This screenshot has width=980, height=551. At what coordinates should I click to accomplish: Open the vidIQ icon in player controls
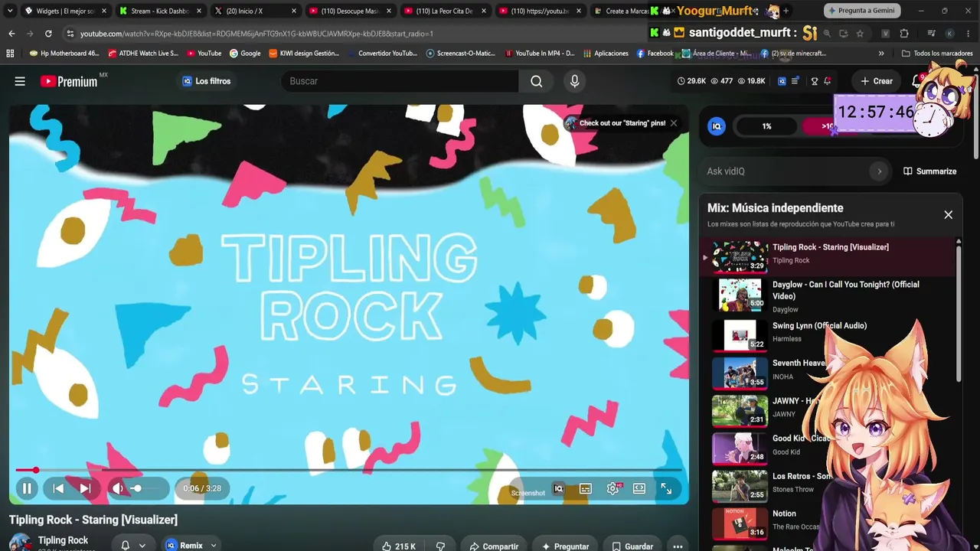coord(558,488)
